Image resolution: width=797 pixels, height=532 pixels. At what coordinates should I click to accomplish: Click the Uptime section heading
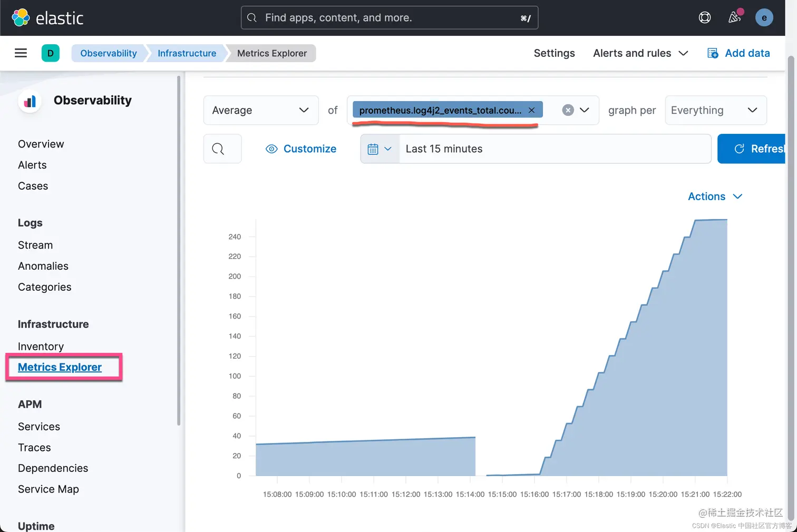pyautogui.click(x=36, y=526)
